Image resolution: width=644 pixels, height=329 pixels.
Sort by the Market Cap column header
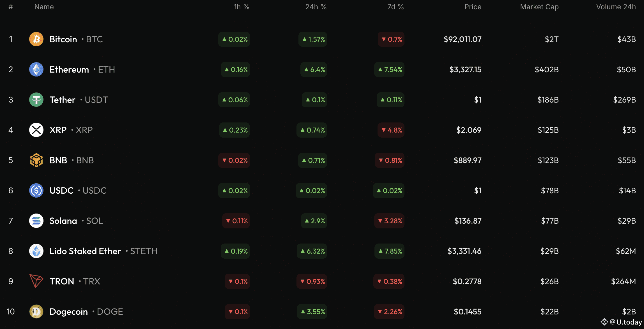(x=539, y=7)
